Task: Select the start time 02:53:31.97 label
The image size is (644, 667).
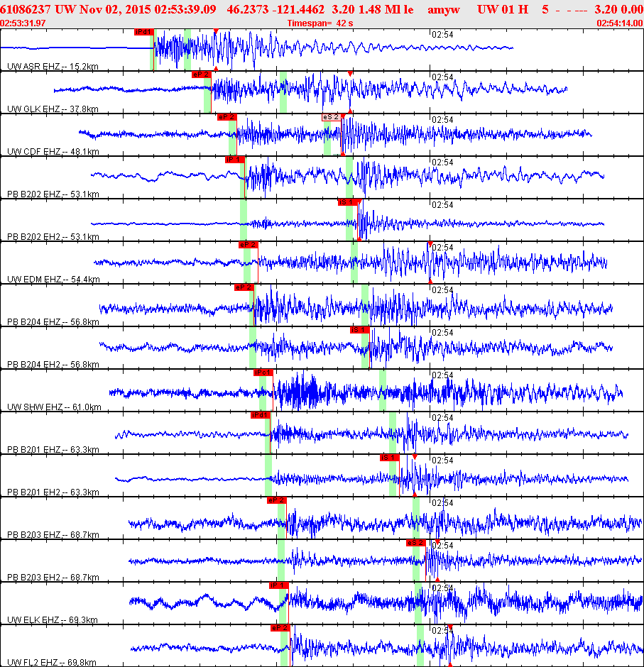Action: [23, 23]
